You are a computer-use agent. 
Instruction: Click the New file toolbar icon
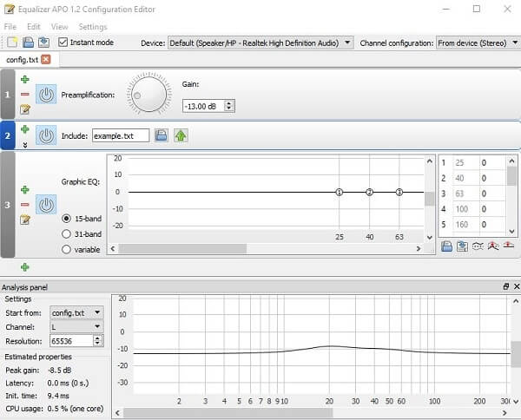[12, 43]
